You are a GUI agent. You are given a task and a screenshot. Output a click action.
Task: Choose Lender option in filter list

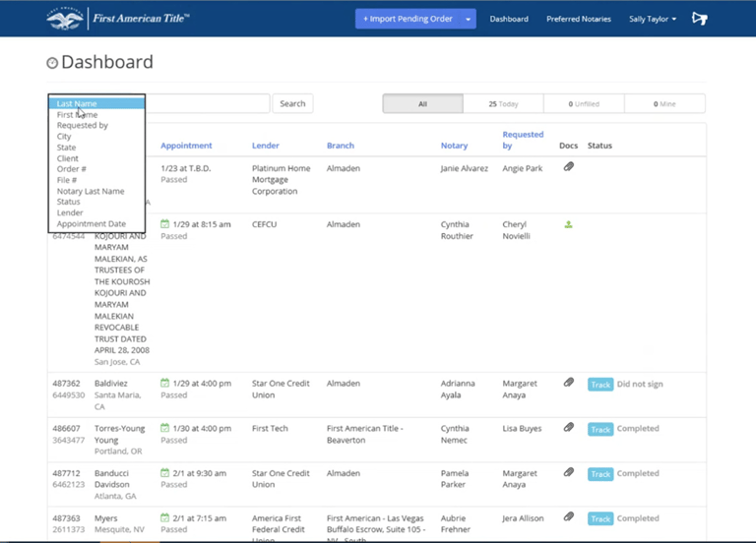click(96, 212)
